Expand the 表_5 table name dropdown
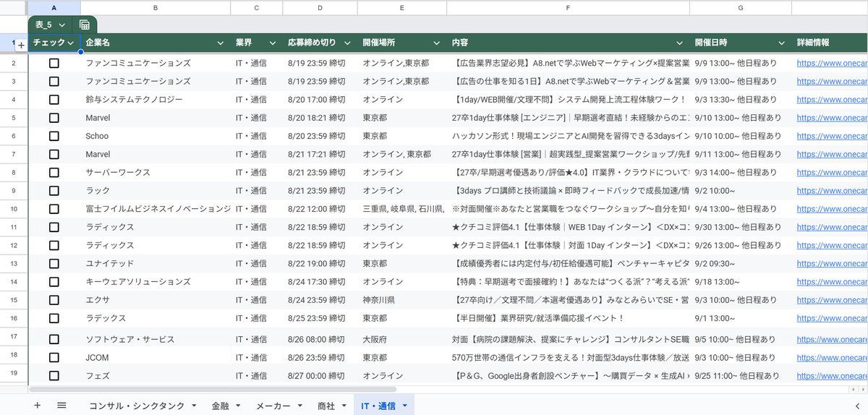Image resolution: width=868 pixels, height=415 pixels. 62,25
